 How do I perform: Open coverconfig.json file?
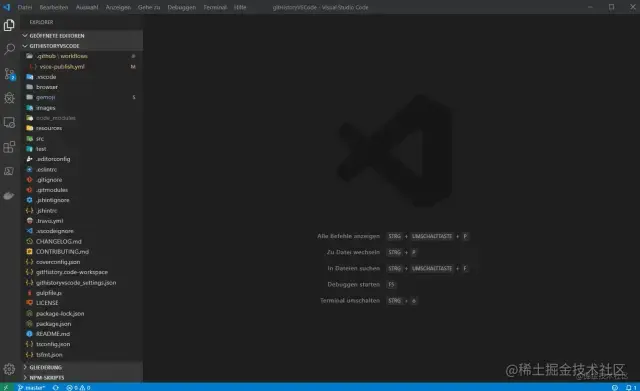pos(82,262)
